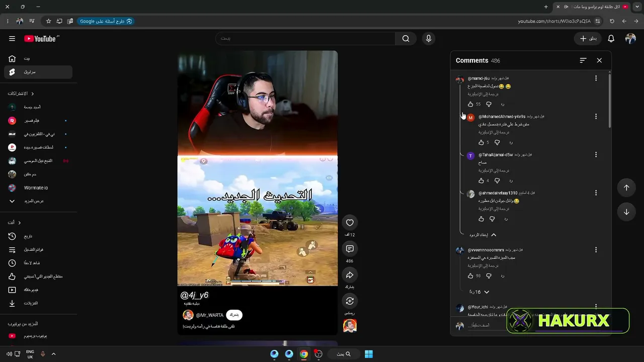
Task: Open a new Chrome tab
Action: 546,7
